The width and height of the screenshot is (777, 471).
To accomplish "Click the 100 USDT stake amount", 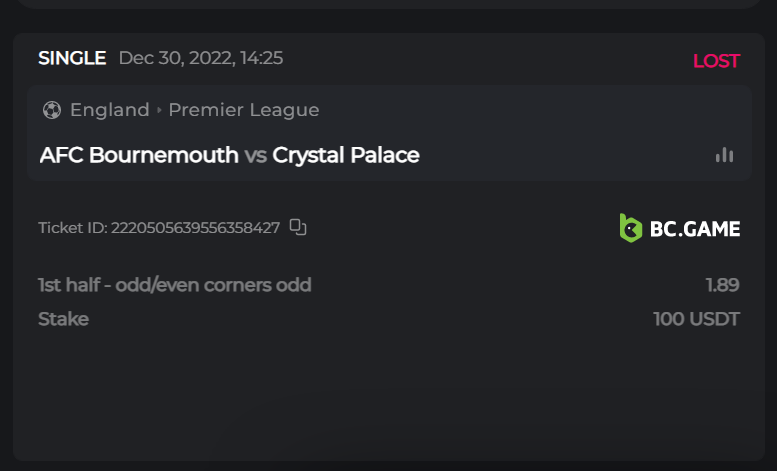I will tap(696, 319).
